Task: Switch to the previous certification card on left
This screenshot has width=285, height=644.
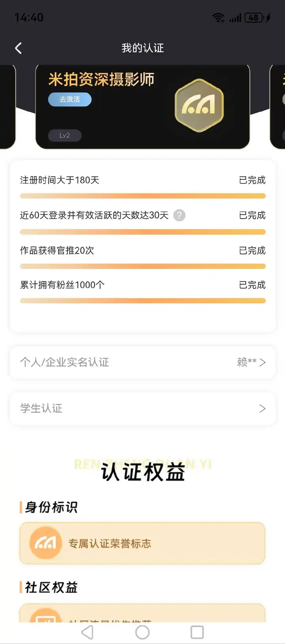Action: point(7,107)
